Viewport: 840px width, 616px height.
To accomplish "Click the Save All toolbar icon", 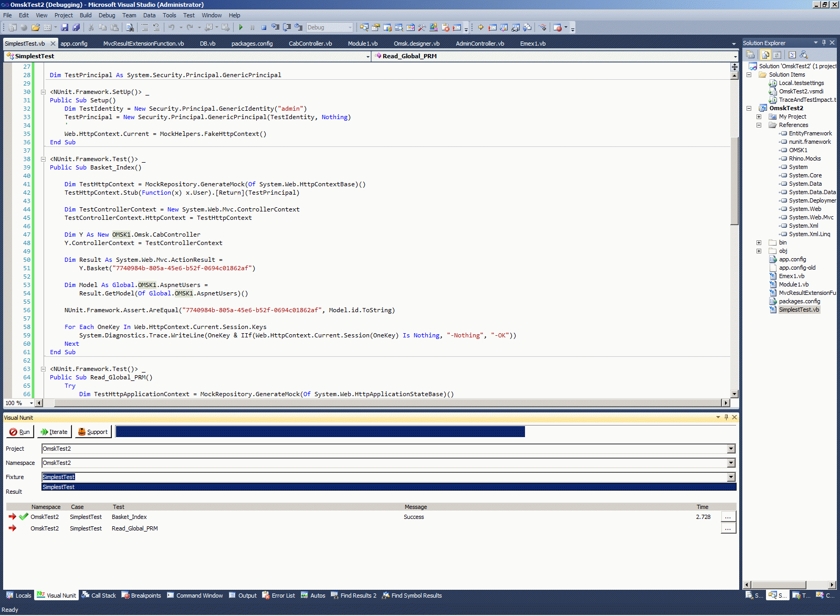I will [x=76, y=27].
